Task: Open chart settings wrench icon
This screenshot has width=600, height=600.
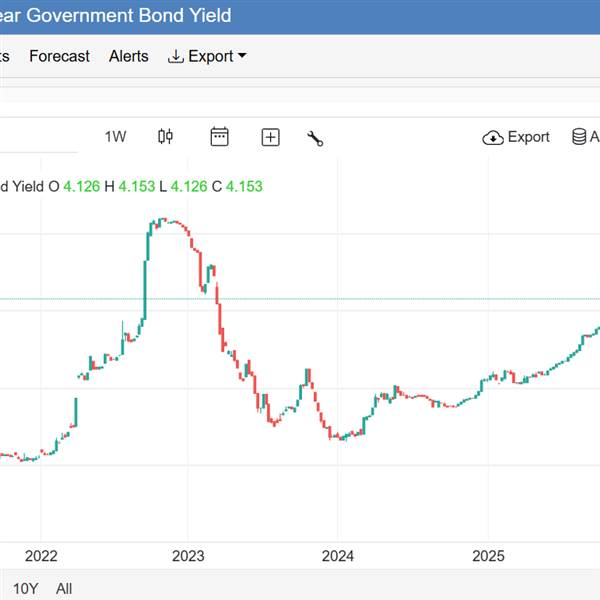Action: (x=315, y=139)
